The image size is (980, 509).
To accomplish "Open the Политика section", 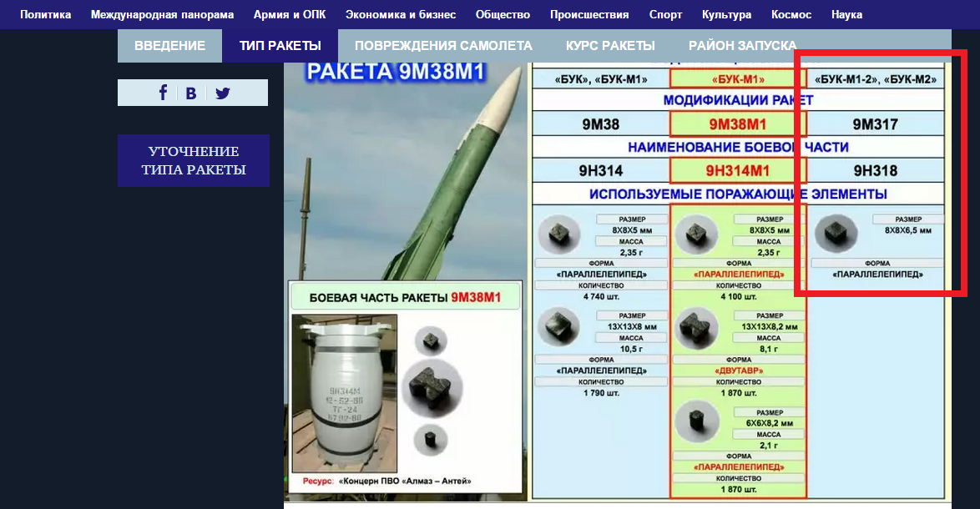I will click(x=46, y=15).
